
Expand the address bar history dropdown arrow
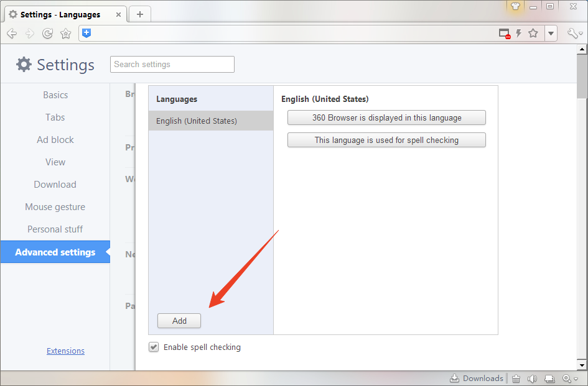click(551, 34)
